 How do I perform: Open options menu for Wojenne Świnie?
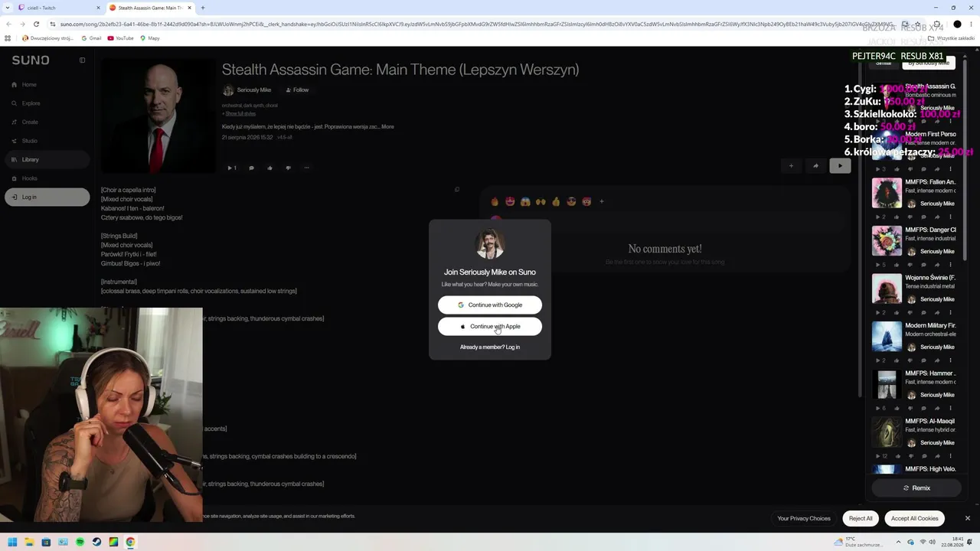click(x=950, y=312)
